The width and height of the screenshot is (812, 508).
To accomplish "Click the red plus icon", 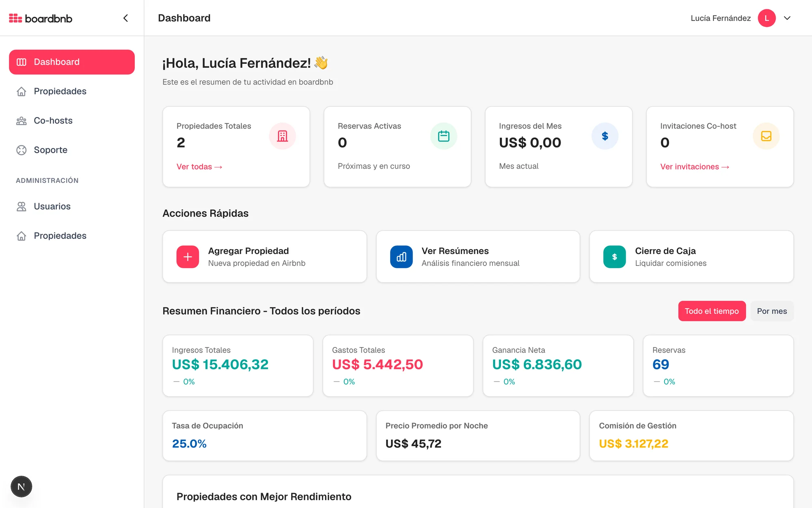I will 188,257.
